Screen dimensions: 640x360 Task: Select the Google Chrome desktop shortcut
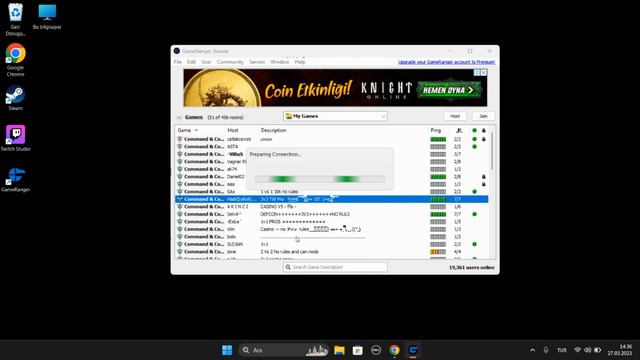tap(16, 60)
